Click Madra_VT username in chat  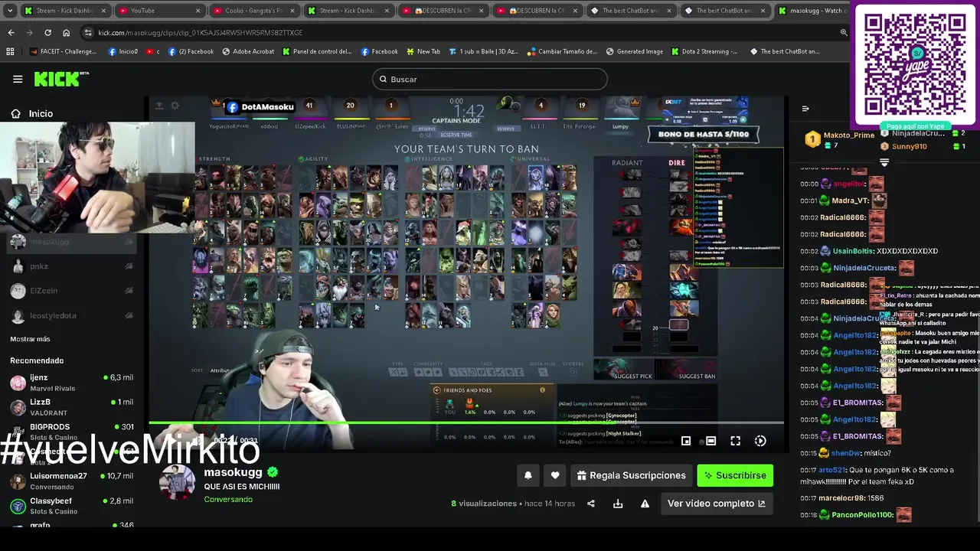pyautogui.click(x=849, y=201)
